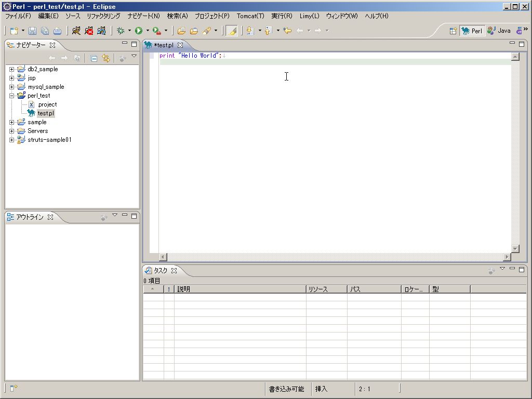This screenshot has width=532, height=399.
Task: Click the Next Annotation down-arrow icon
Action: coord(250,31)
